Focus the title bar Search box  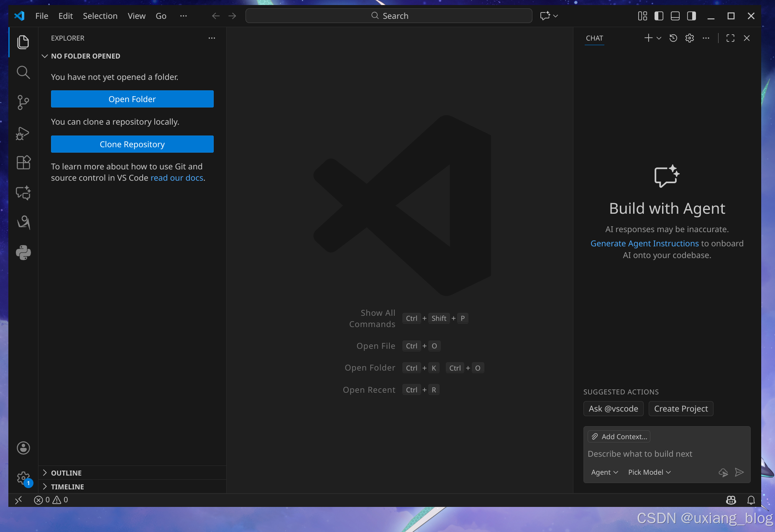[389, 16]
